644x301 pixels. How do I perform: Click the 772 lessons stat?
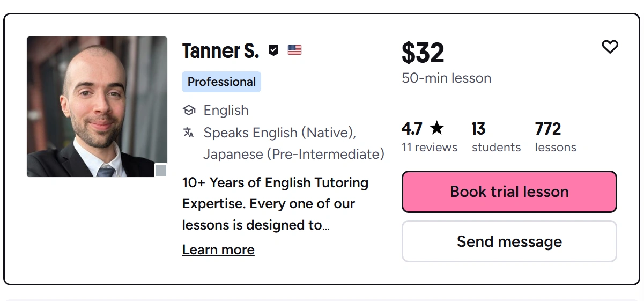click(x=556, y=138)
